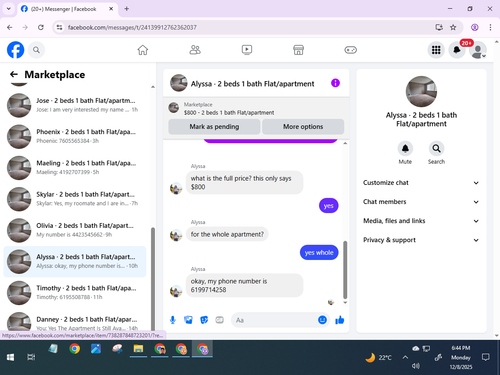Expand Customize chat section
This screenshot has width=500, height=375.
(421, 183)
